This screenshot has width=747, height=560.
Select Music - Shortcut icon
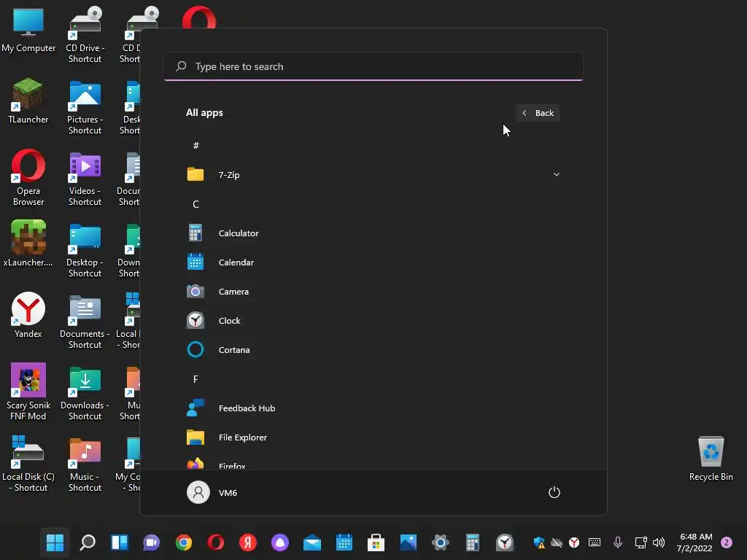85,464
